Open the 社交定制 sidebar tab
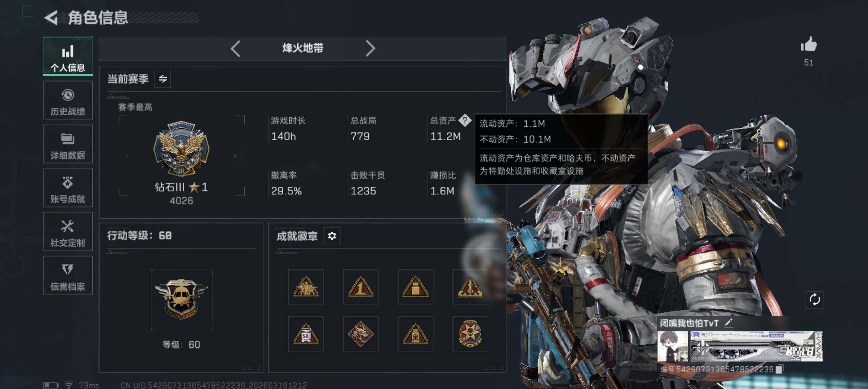The height and width of the screenshot is (389, 868). coord(68,232)
